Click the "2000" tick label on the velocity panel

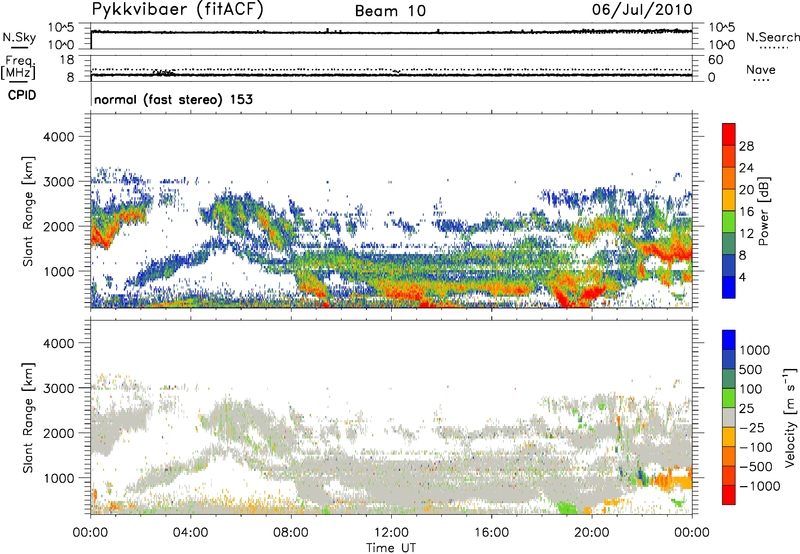pos(58,433)
